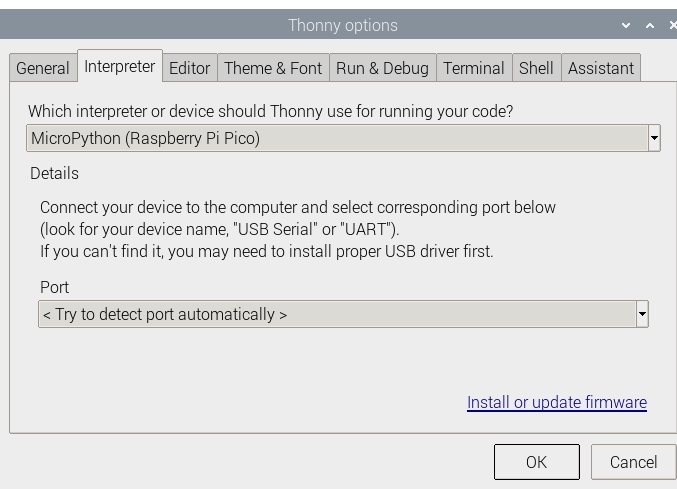This screenshot has height=489, width=677.
Task: Click the 'Thonny options' title bar
Action: click(x=342, y=25)
